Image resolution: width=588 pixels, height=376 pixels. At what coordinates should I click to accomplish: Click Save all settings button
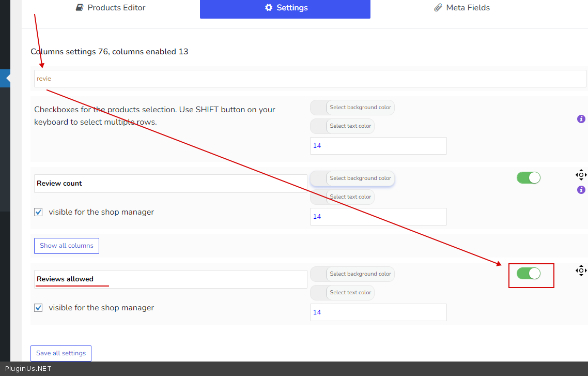point(61,353)
